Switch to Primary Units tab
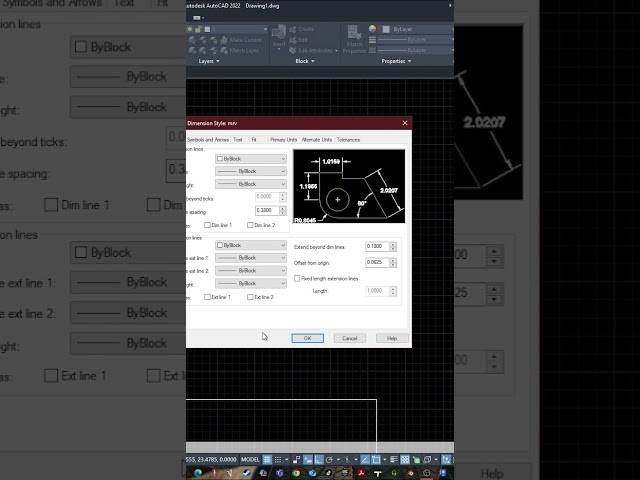The image size is (640, 480). 284,140
